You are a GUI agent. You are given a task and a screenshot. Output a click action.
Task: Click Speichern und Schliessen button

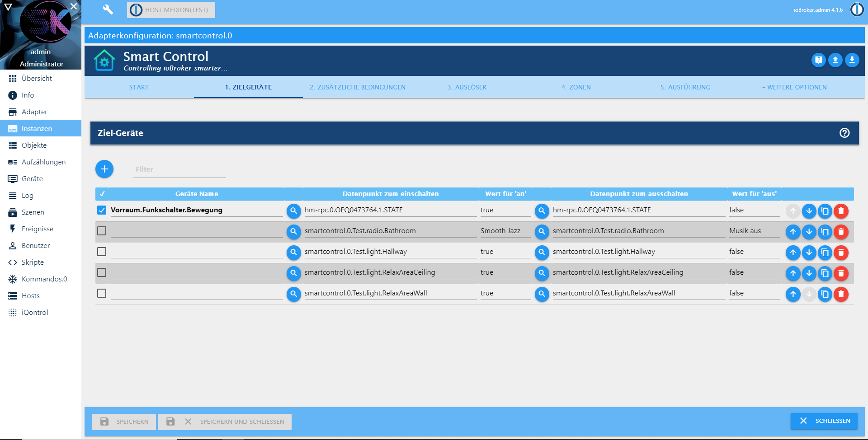[225, 421]
